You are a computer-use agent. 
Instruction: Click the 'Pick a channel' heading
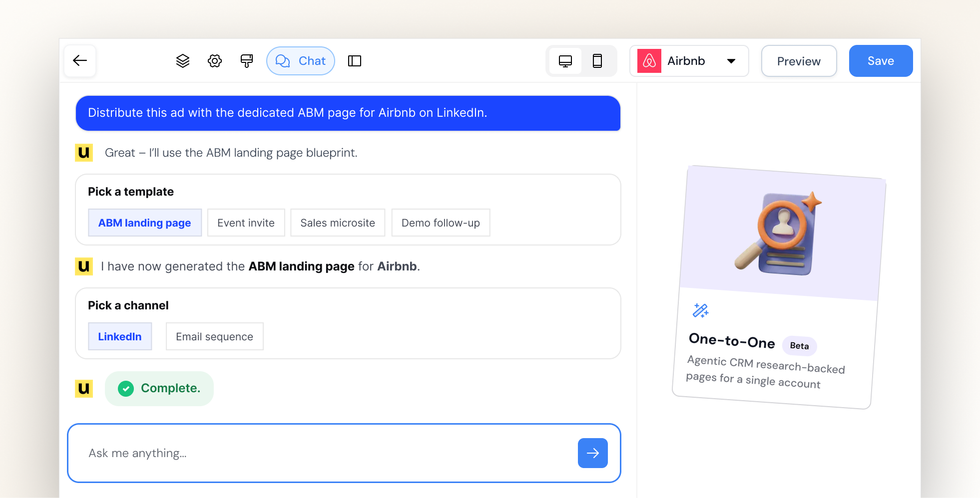click(x=128, y=305)
